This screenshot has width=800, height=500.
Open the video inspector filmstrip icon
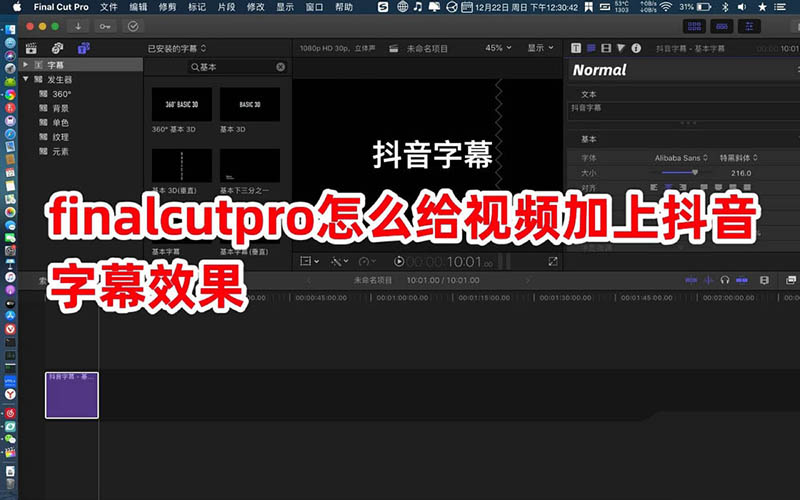606,48
